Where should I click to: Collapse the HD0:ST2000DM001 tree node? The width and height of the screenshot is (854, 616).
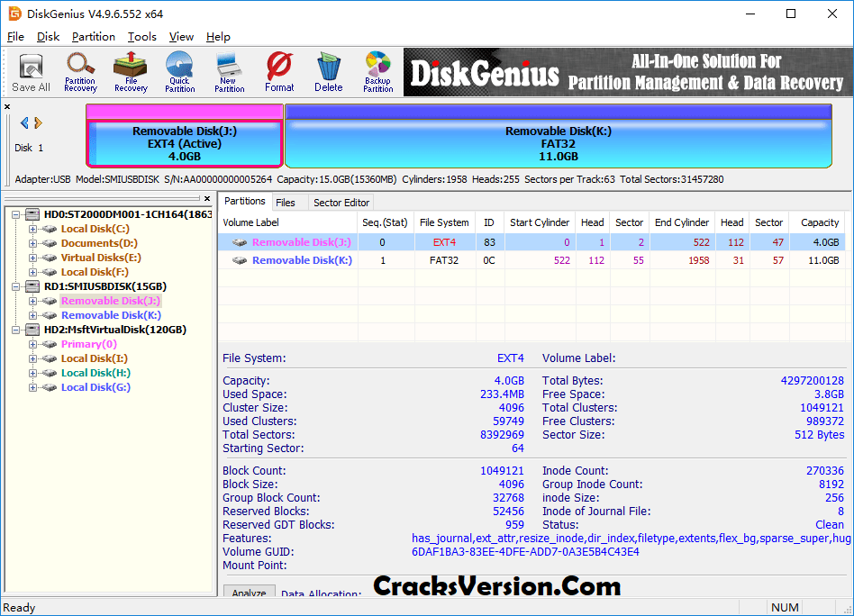(x=16, y=214)
